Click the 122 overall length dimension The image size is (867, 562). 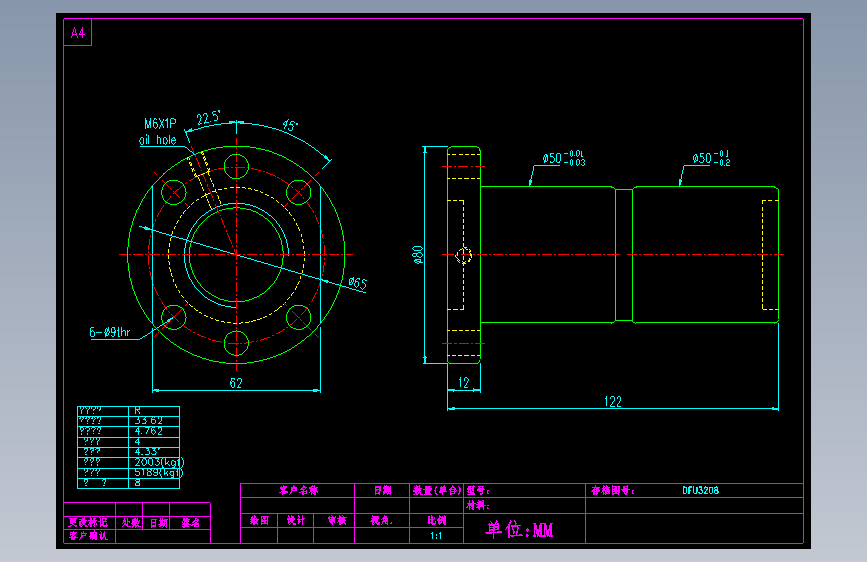point(613,402)
